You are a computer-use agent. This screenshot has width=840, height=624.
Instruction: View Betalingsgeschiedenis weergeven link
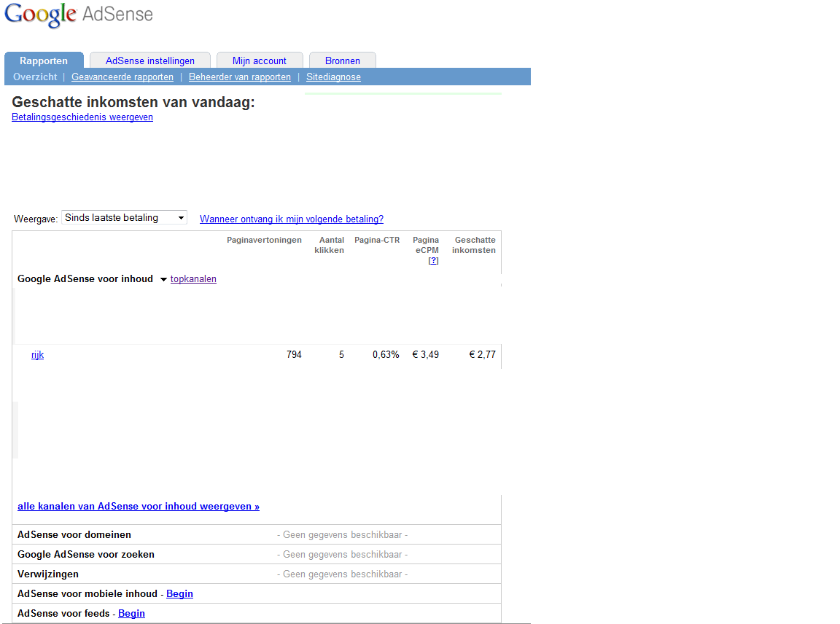pos(82,117)
